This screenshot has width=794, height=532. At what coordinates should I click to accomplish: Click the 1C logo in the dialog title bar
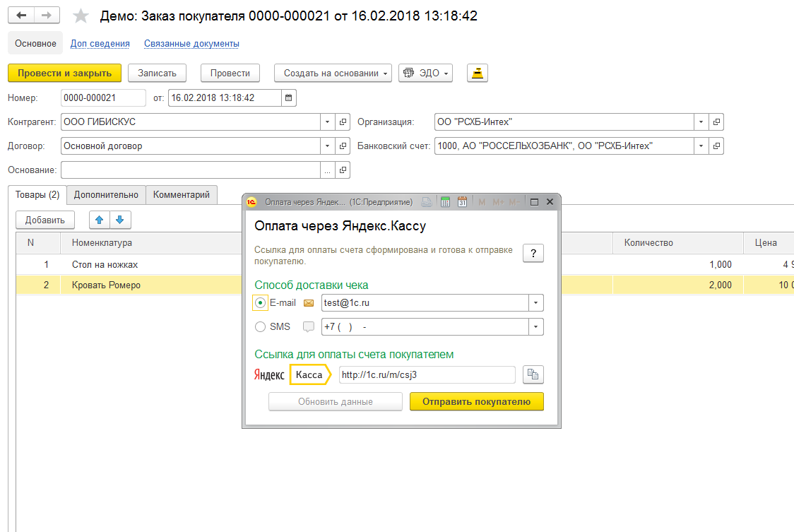tap(251, 202)
